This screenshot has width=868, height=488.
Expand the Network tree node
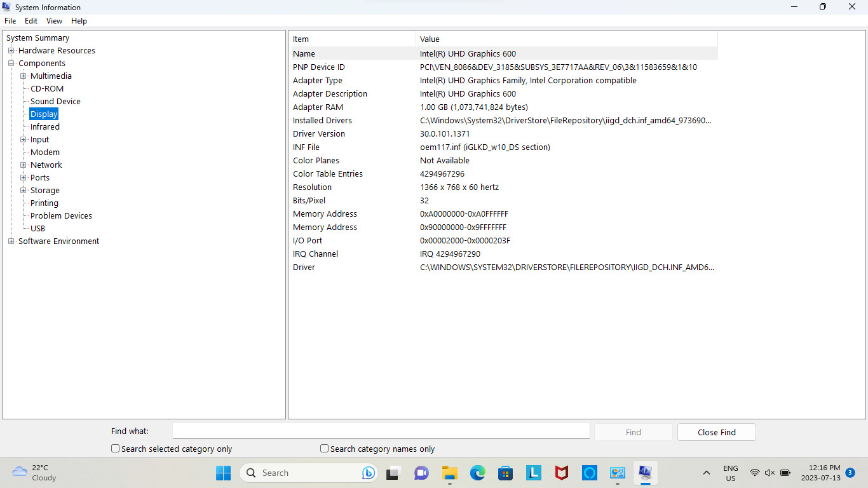point(24,165)
